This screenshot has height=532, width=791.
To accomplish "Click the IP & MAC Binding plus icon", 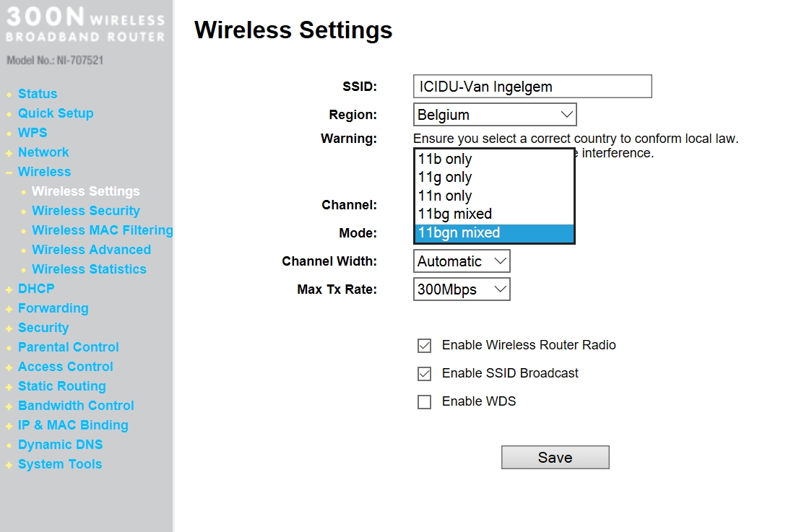I will tap(9, 426).
